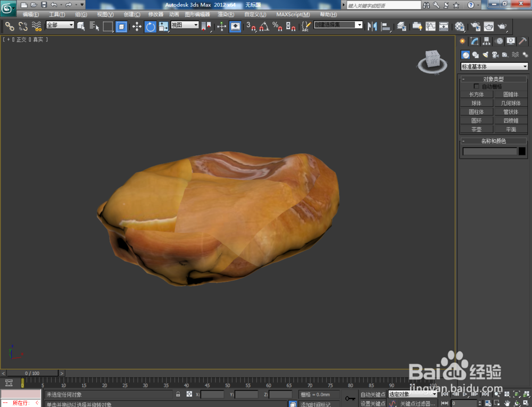Open the 工具(T) menu
Image resolution: width=532 pixels, height=407 pixels.
pos(57,14)
